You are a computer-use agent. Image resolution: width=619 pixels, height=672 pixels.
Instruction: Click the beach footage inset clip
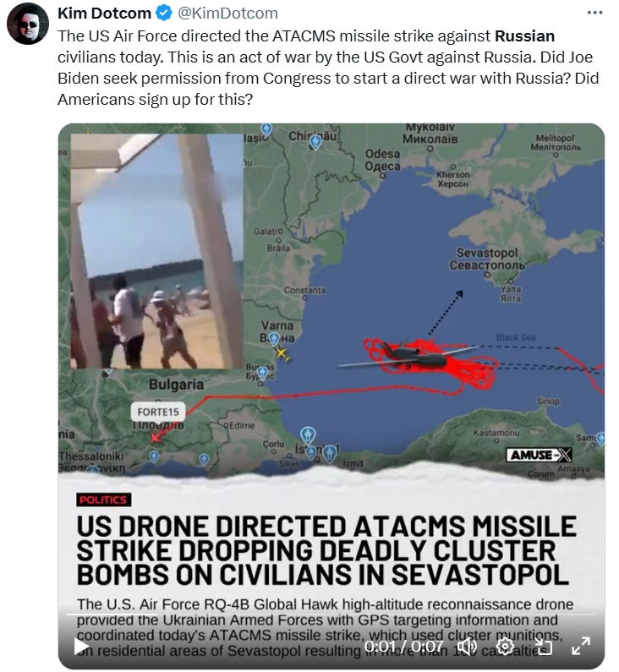[157, 251]
